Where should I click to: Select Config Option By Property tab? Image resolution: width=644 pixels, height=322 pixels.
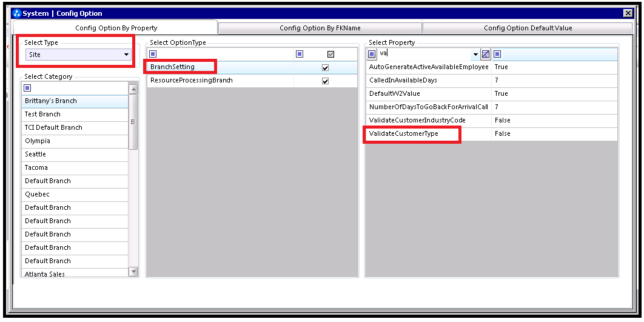[116, 28]
